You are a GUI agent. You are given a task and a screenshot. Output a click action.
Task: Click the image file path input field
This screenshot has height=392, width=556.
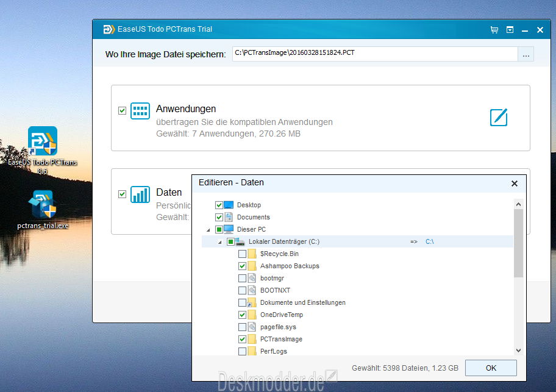click(x=375, y=54)
